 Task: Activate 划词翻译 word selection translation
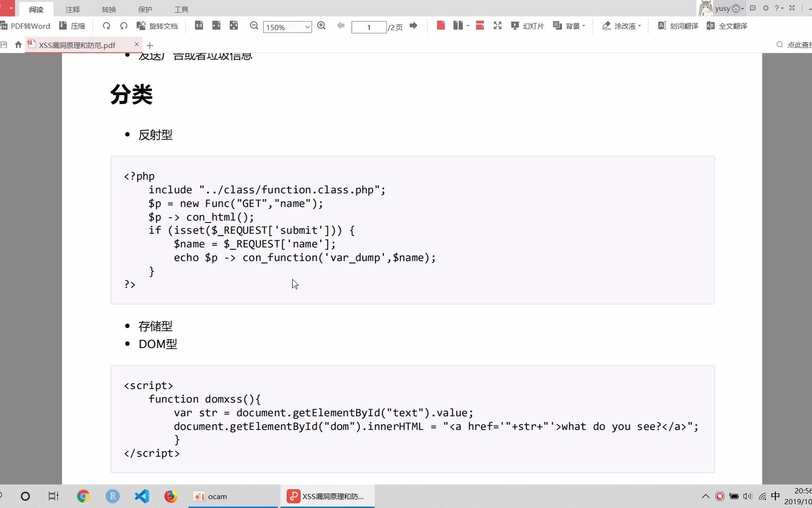tap(678, 26)
